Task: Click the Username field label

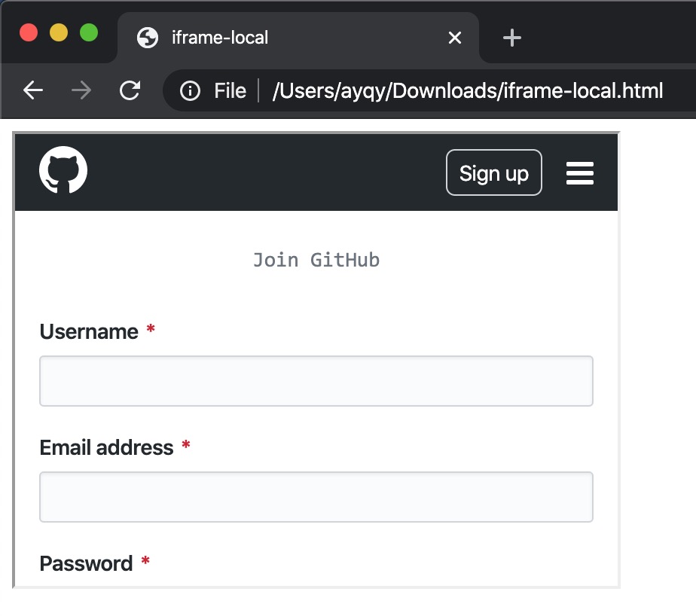Action: [x=89, y=332]
